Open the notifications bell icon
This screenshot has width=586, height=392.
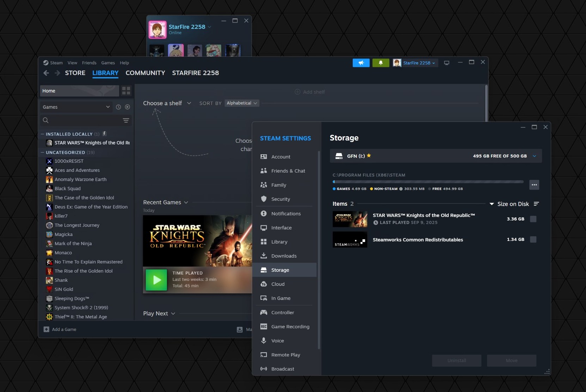(381, 63)
